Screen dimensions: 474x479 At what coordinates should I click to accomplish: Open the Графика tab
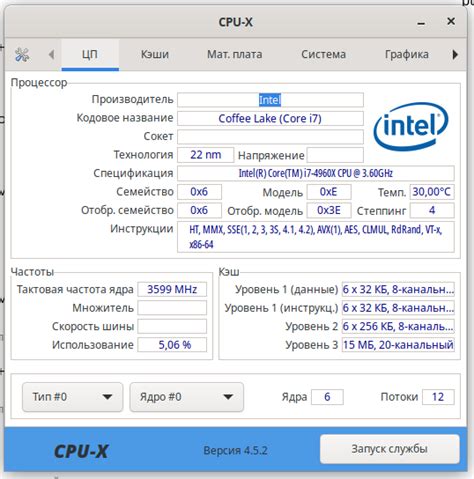point(407,54)
